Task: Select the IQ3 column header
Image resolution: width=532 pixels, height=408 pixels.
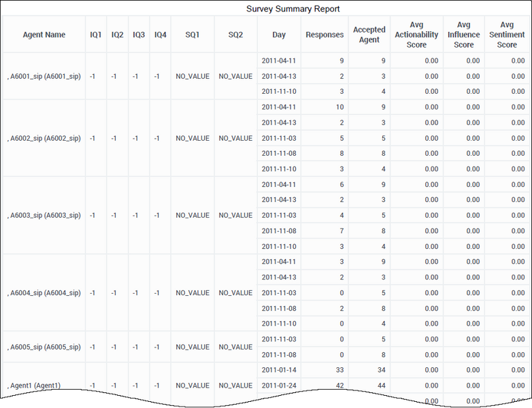Action: click(139, 35)
